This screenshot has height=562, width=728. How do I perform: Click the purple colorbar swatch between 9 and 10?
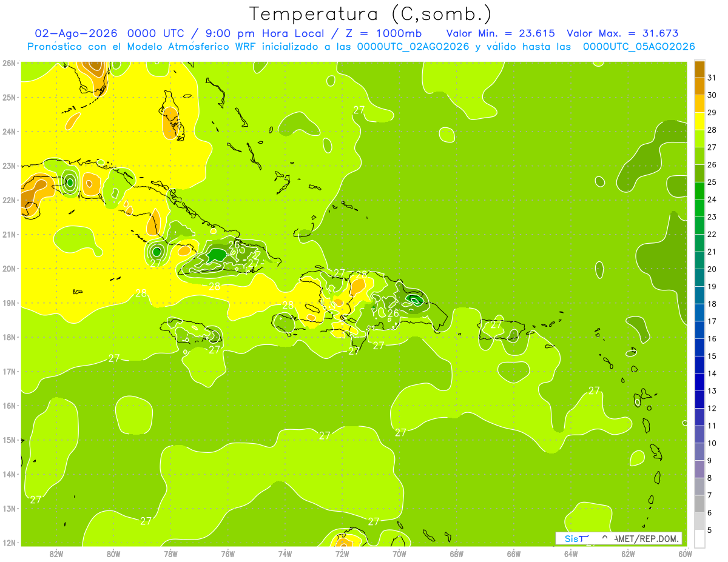coord(699,451)
